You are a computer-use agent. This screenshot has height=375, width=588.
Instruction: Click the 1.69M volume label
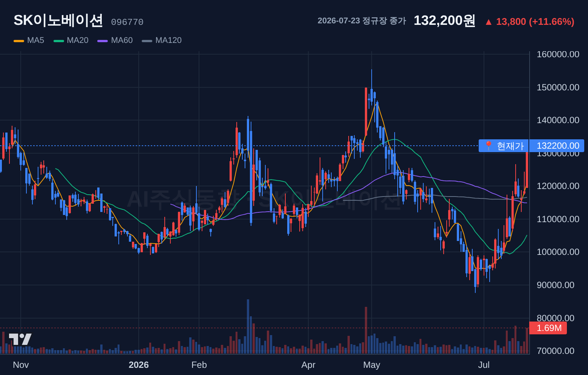(x=548, y=328)
